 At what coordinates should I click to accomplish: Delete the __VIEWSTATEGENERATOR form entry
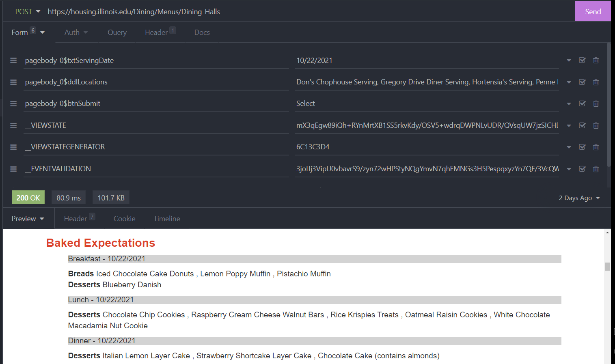tap(596, 147)
